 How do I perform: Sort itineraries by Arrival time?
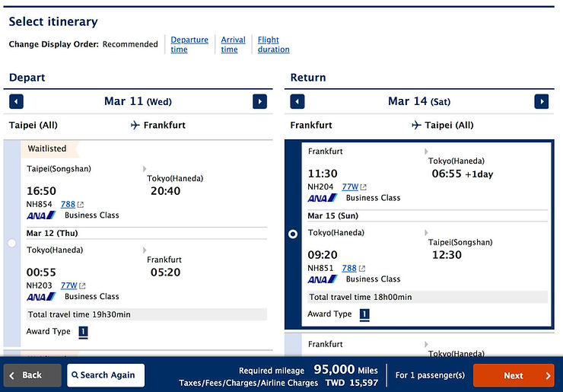click(233, 45)
